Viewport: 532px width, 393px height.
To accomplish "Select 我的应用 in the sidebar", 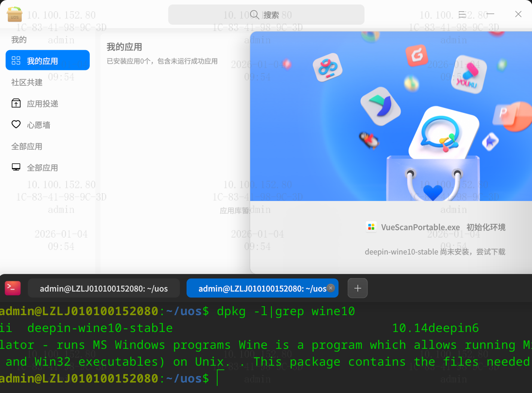I will coord(47,60).
